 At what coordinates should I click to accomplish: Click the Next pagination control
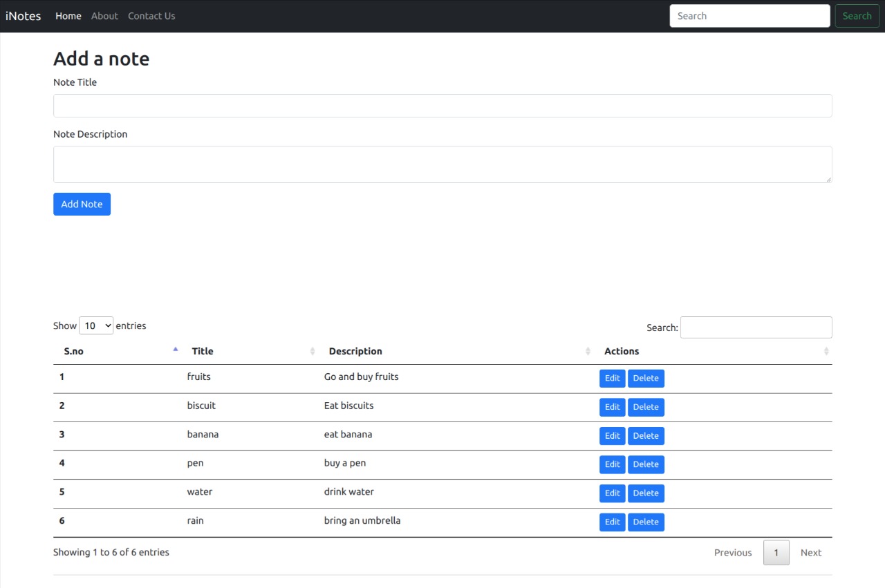pyautogui.click(x=810, y=552)
